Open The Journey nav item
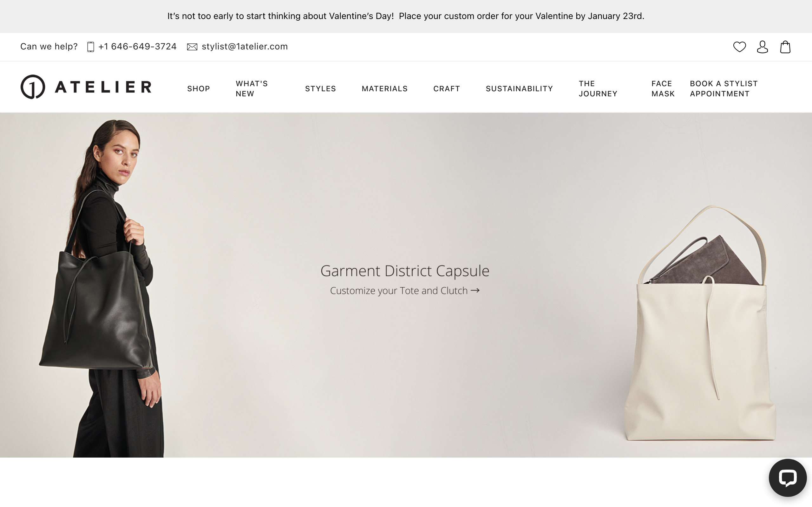 click(x=598, y=88)
